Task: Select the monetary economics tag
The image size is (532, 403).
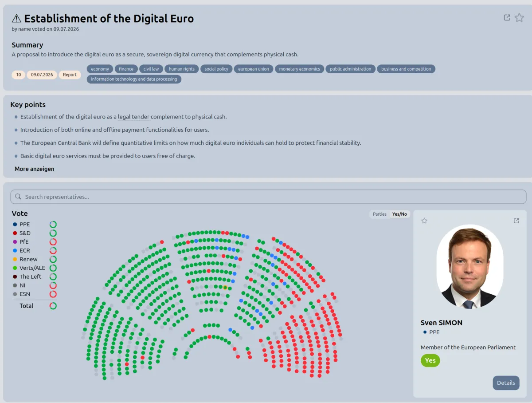Action: [299, 69]
